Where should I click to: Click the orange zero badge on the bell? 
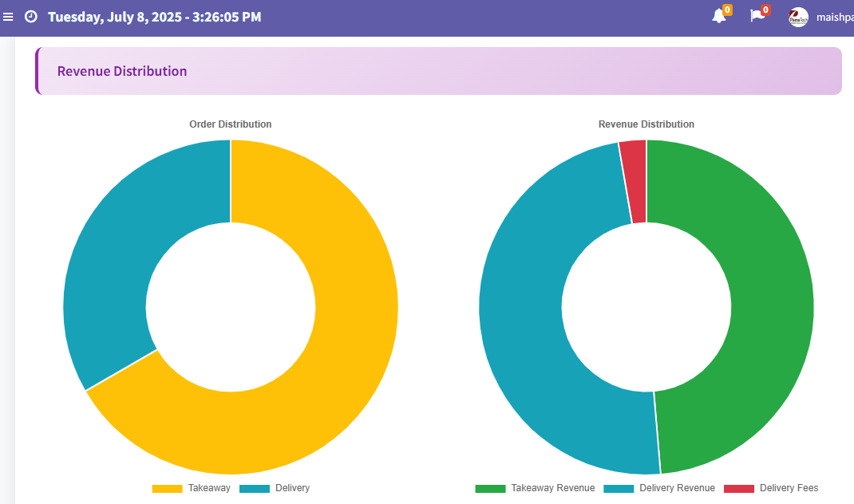pos(726,10)
